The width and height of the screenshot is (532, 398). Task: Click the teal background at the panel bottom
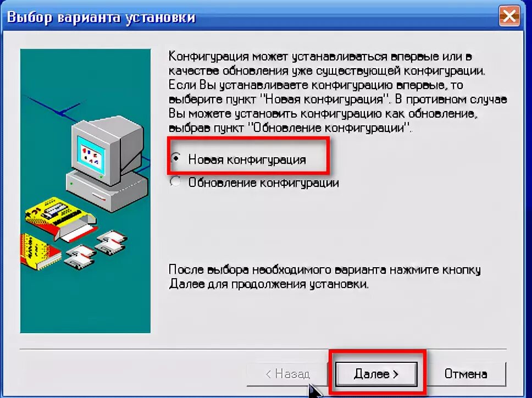click(85, 305)
